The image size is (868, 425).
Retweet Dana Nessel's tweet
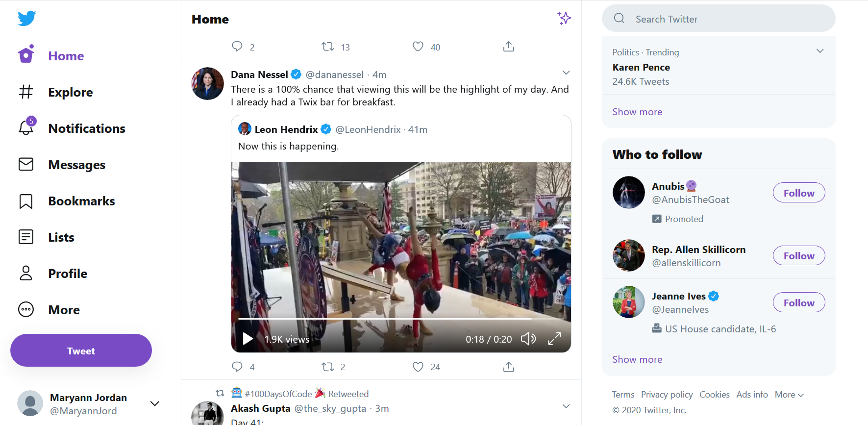pyautogui.click(x=327, y=367)
